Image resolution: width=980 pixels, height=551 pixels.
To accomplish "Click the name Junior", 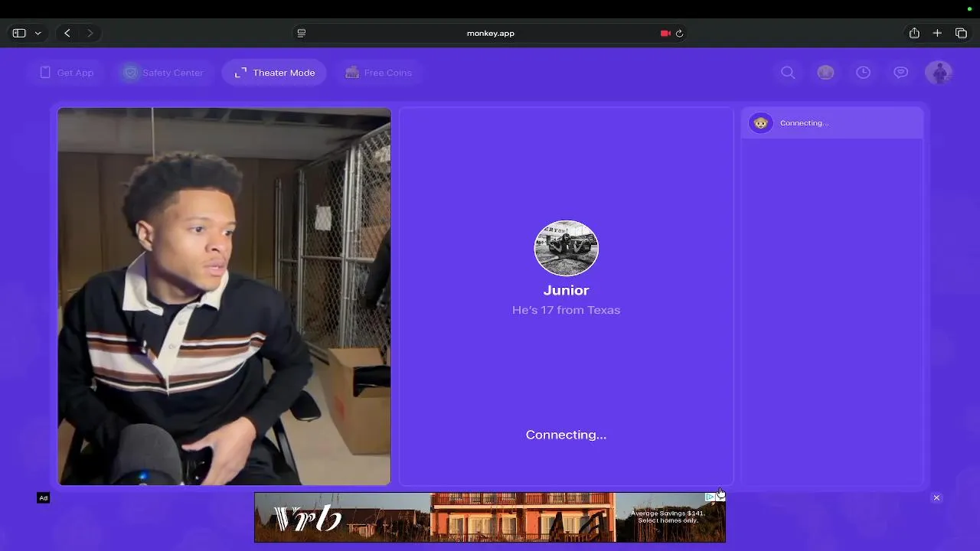I will click(x=566, y=291).
